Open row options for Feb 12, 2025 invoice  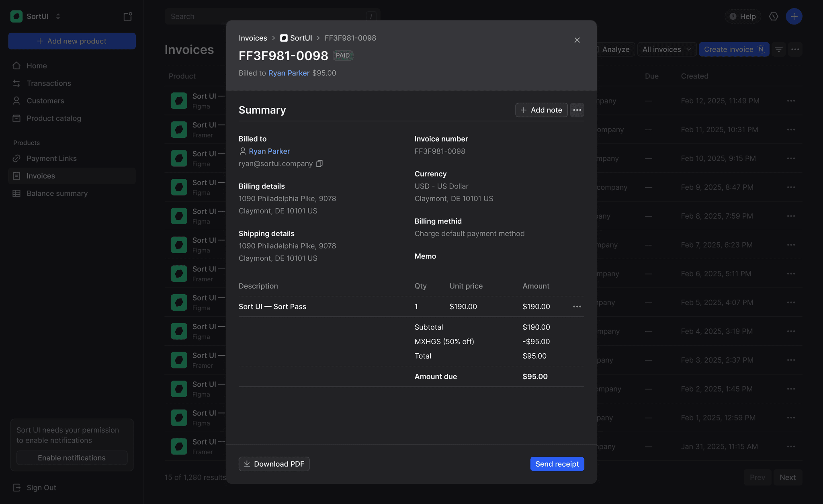pyautogui.click(x=791, y=101)
